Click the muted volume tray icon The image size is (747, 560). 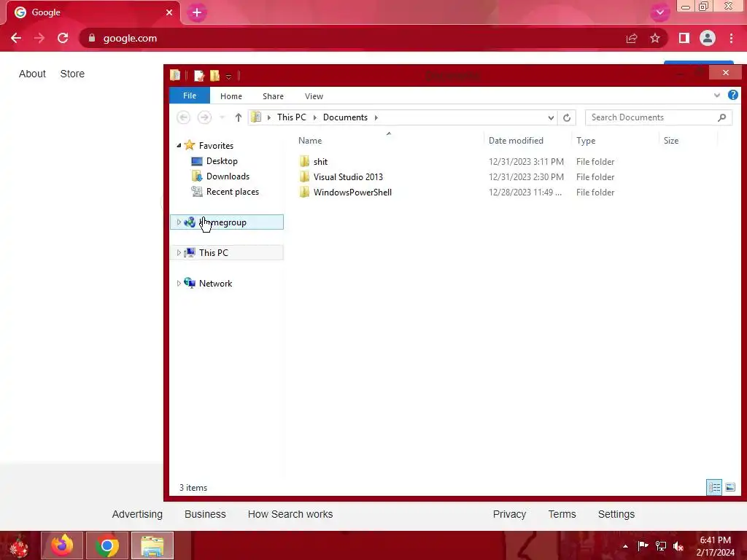click(678, 546)
